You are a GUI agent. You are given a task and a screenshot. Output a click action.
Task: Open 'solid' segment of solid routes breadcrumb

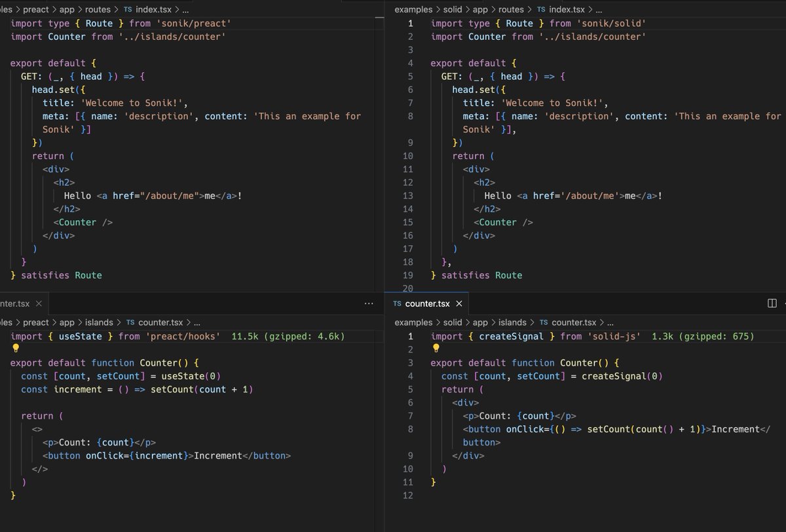pos(453,10)
